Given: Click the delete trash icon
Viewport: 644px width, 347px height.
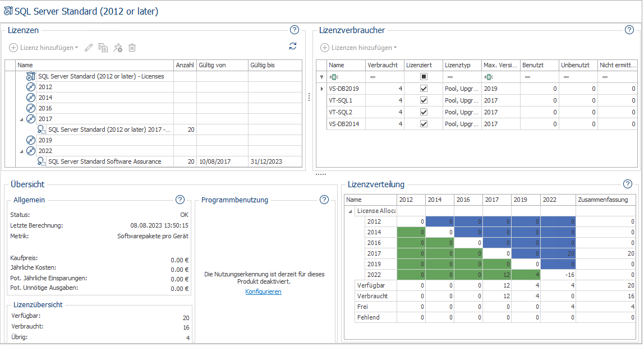Looking at the screenshot, I should [132, 48].
